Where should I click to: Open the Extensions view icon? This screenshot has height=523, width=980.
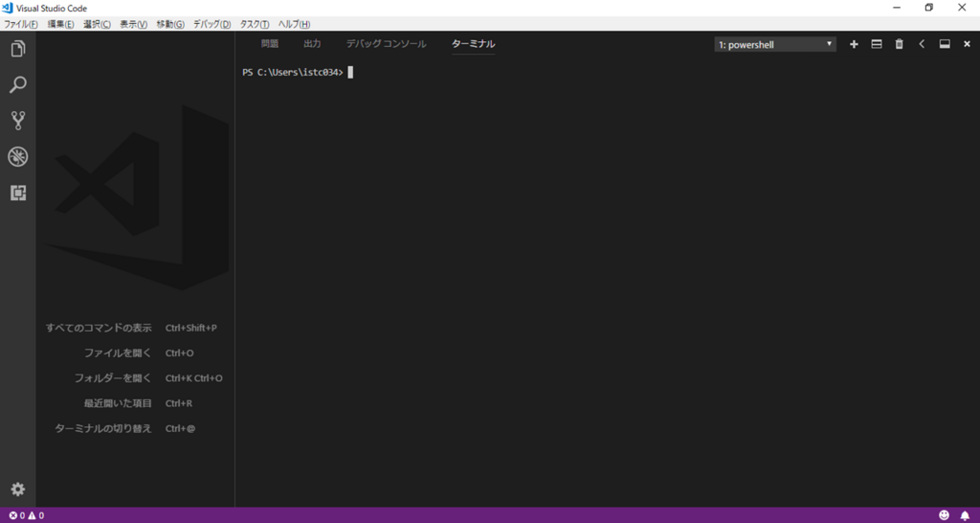pos(18,193)
